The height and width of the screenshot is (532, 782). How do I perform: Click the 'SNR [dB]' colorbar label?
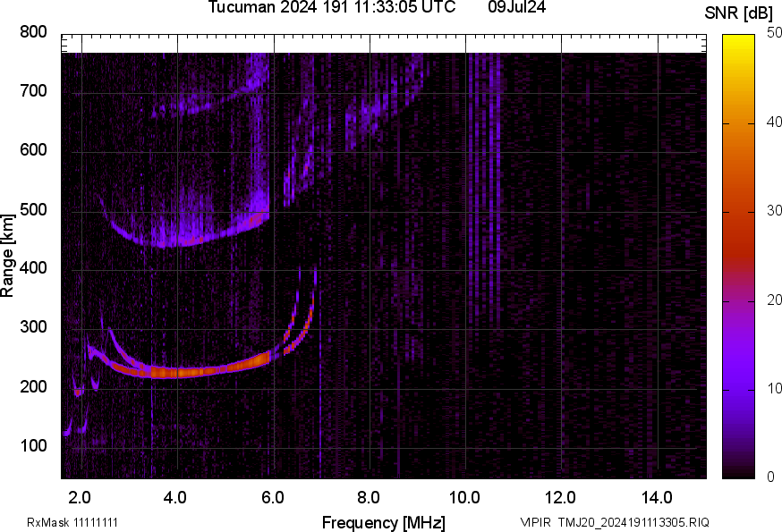pos(738,13)
